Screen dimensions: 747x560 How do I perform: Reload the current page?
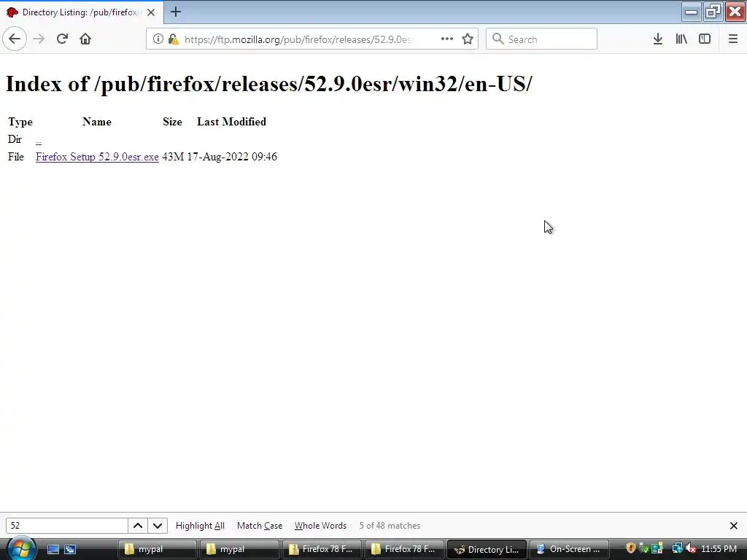(x=62, y=39)
